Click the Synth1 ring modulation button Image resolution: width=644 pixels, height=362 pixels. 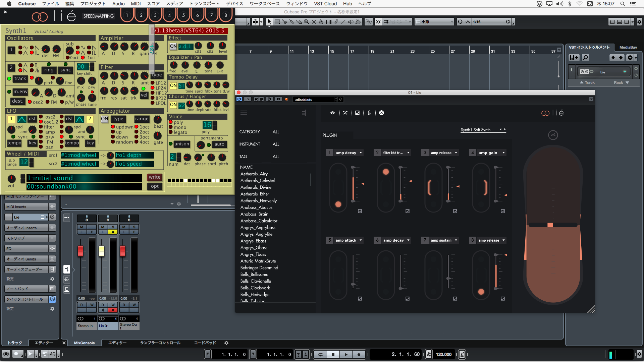coord(49,70)
